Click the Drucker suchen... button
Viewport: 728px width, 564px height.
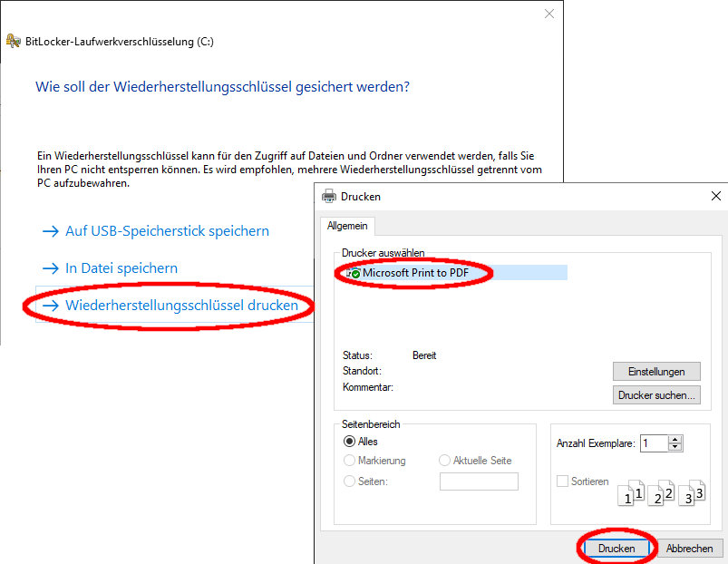[x=656, y=395]
